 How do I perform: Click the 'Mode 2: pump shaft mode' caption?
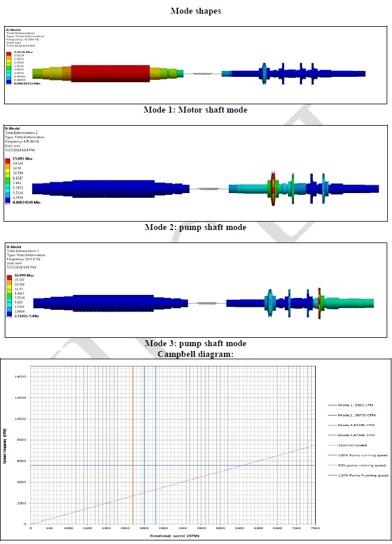195,227
